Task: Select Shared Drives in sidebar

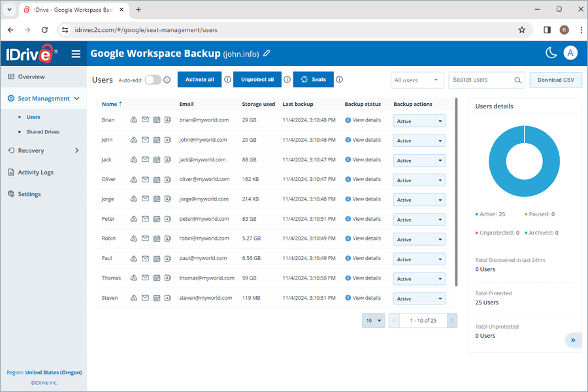Action: 42,132
